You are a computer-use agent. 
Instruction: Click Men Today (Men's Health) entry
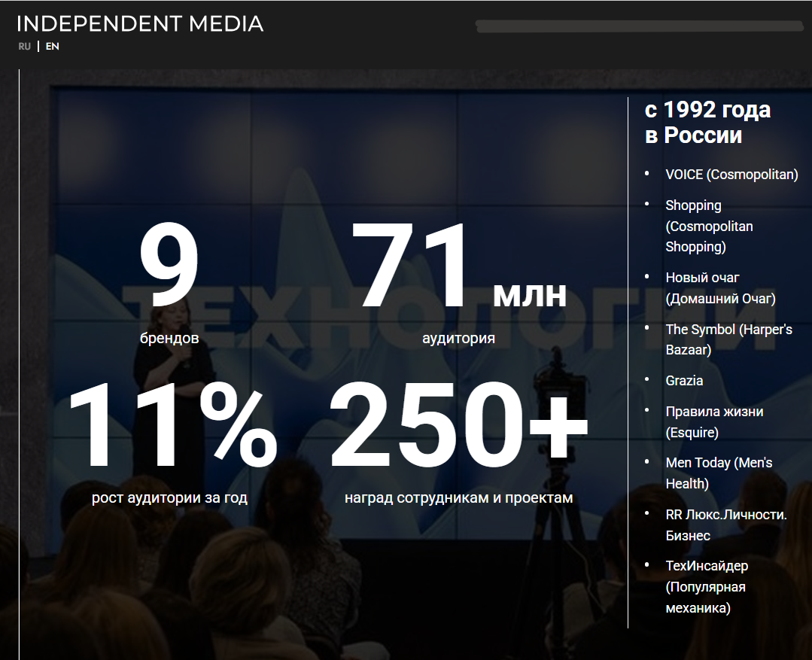719,473
